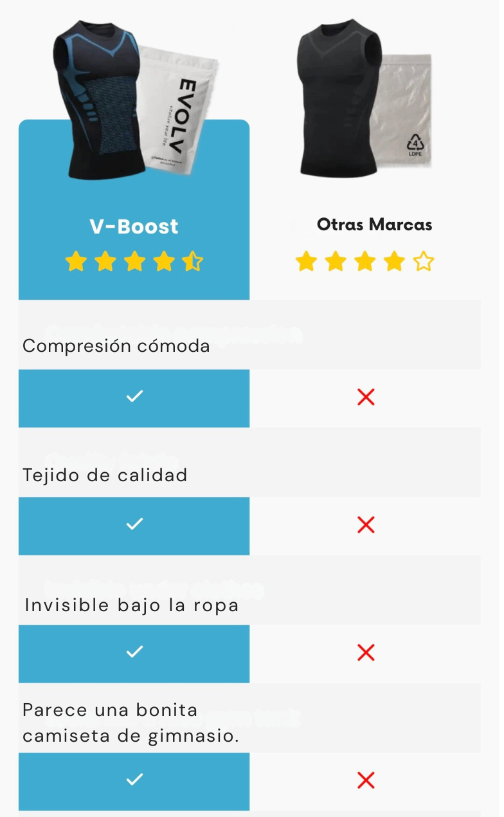Click the V-Boost checkmark for Compresión cómoda

point(134,397)
